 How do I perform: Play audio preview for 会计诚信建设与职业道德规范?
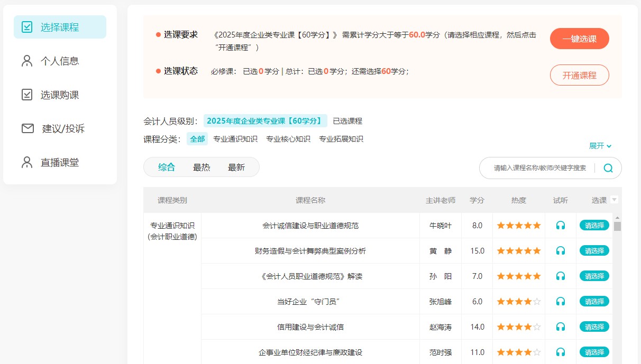(561, 226)
